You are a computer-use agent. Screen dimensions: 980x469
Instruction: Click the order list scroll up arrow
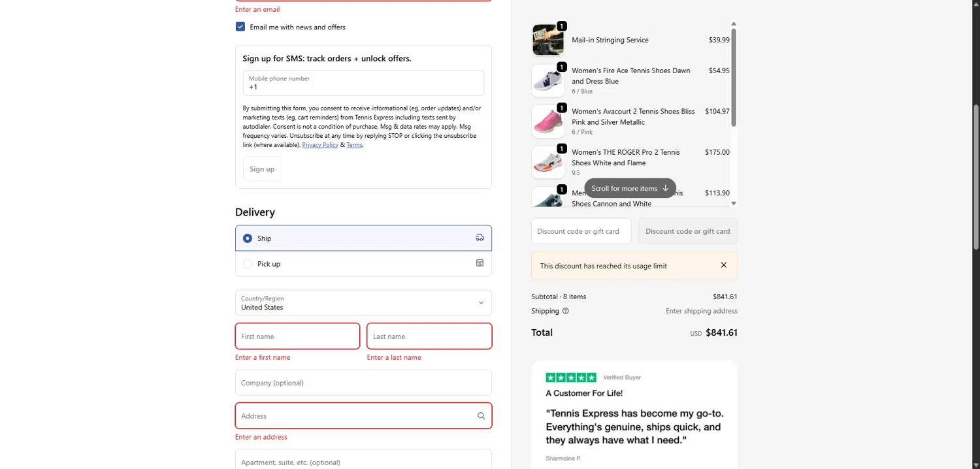734,24
